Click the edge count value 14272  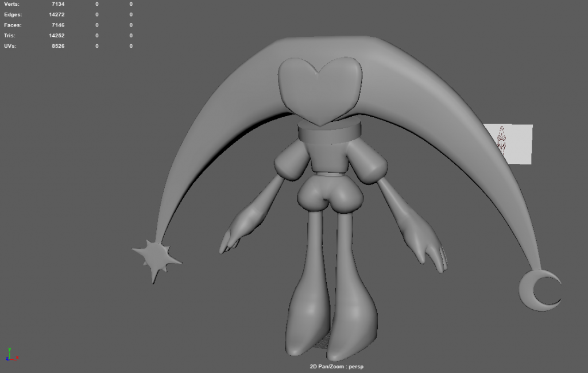coord(57,14)
